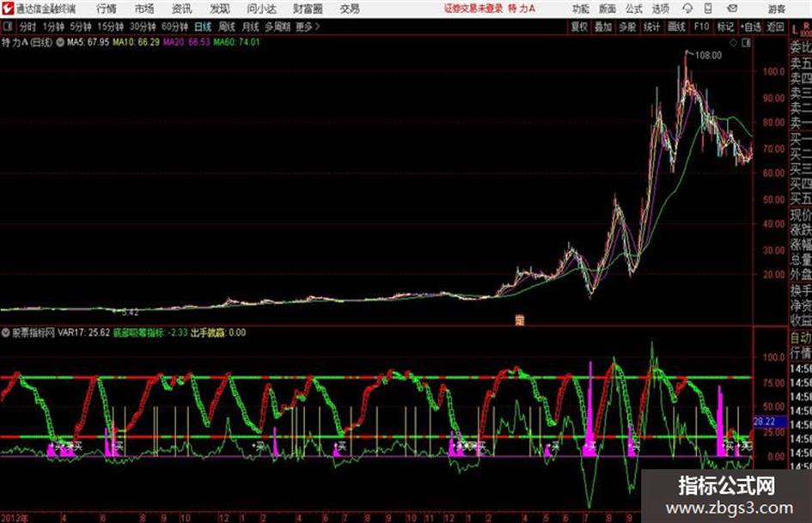Open the 行情 menu

[x=107, y=9]
